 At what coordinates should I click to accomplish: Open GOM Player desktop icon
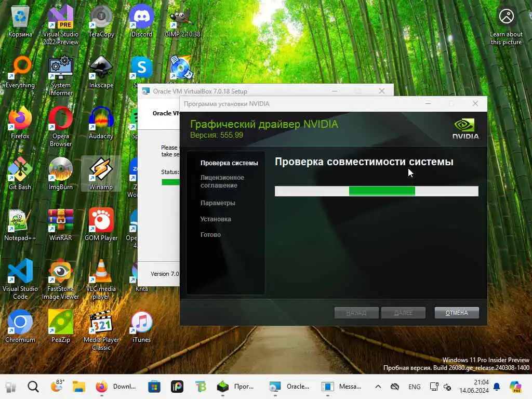101,225
